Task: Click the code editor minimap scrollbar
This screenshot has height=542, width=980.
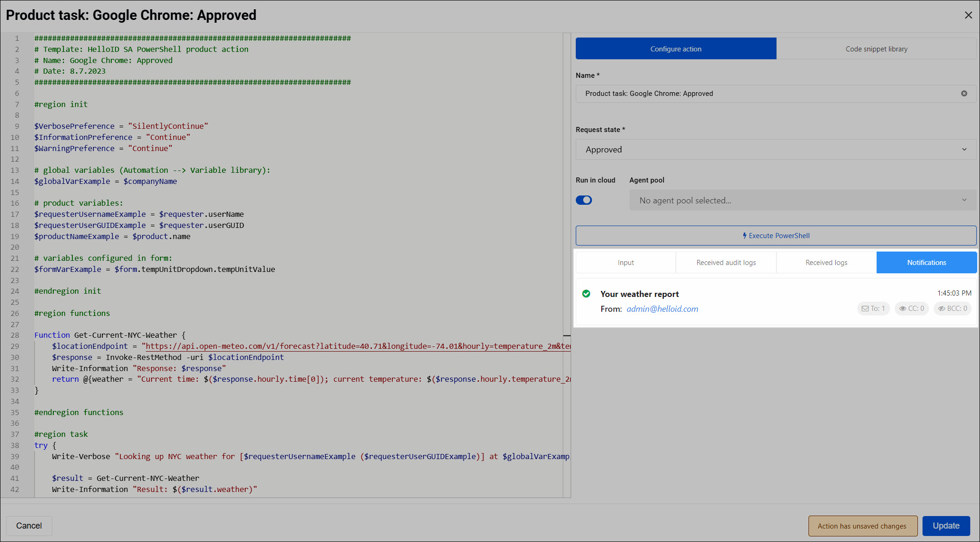Action: (567, 265)
